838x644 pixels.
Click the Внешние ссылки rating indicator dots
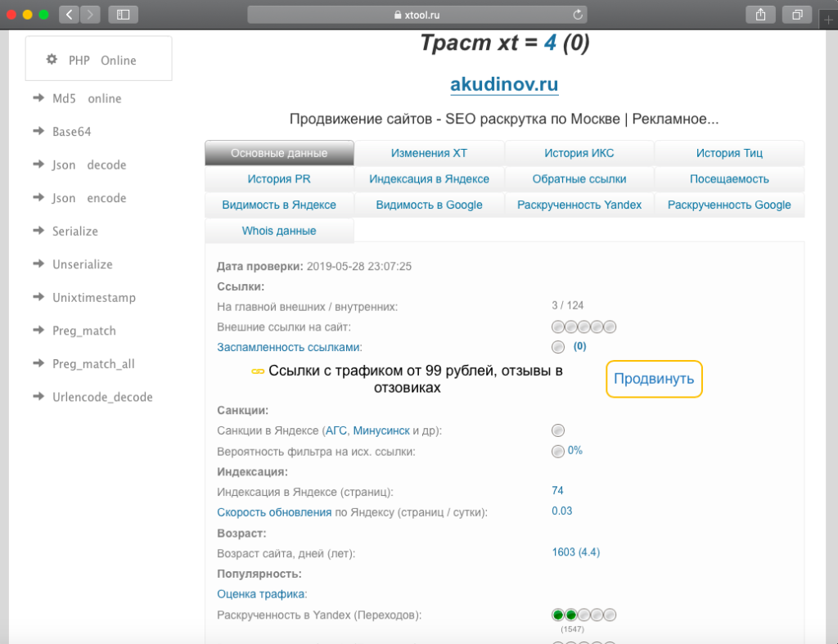583,327
